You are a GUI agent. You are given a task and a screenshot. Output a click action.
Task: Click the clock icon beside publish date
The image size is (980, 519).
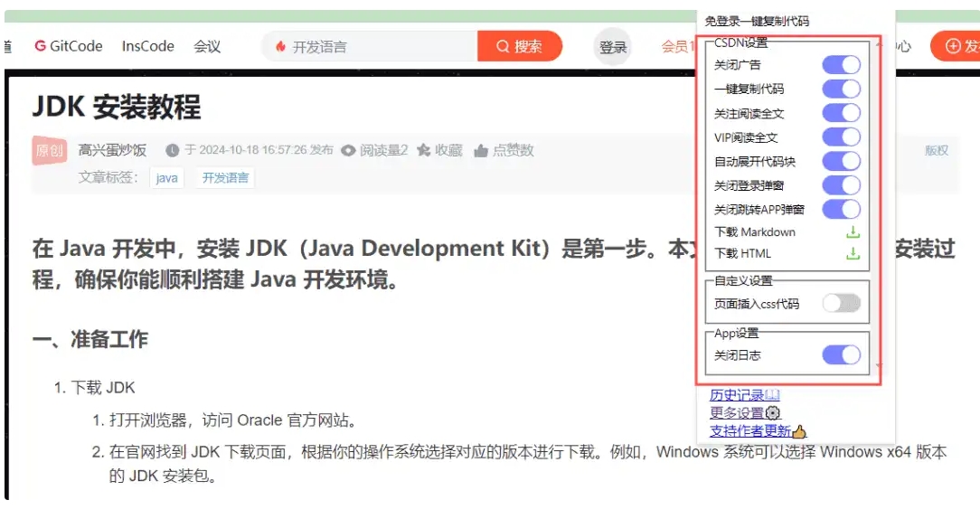coord(173,150)
